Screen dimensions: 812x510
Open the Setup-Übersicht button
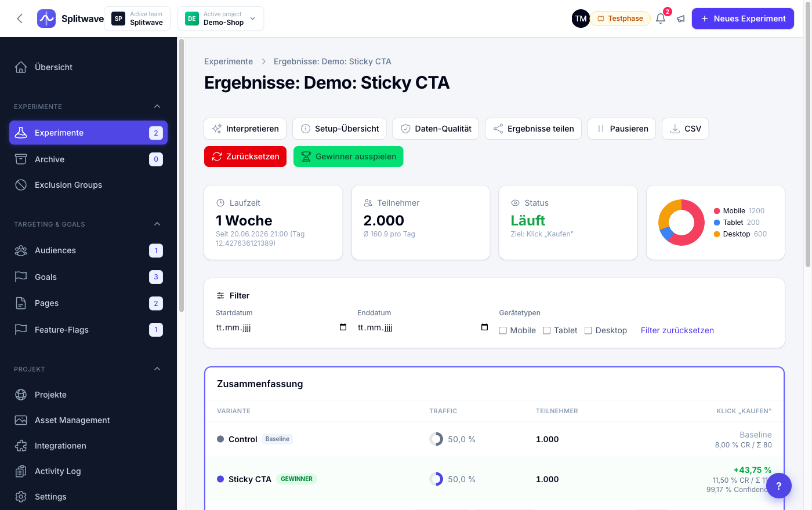340,129
